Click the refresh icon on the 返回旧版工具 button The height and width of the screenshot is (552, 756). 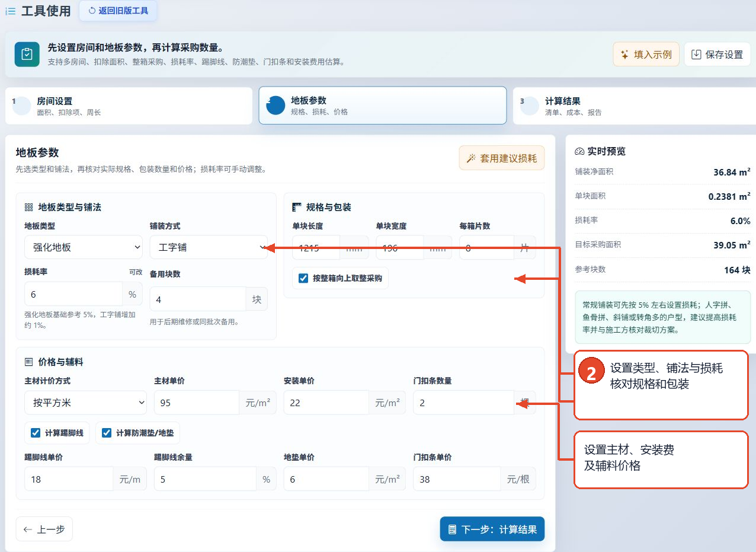point(92,11)
